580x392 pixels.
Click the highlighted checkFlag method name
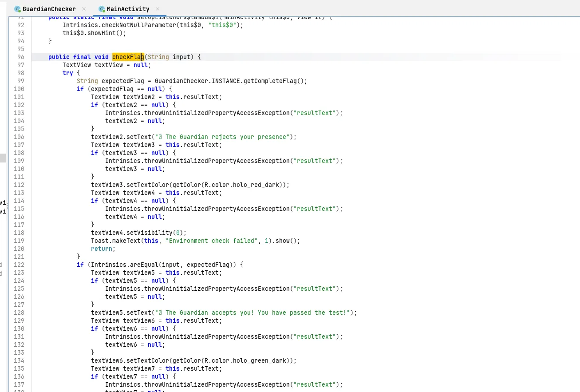(127, 57)
